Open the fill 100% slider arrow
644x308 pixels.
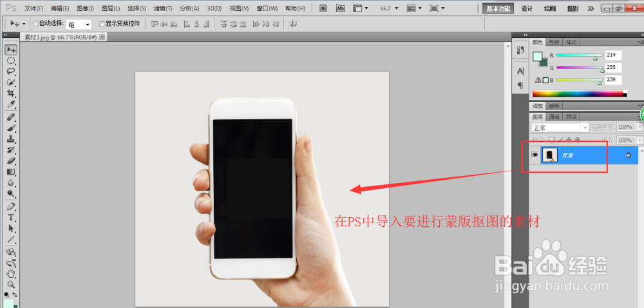pos(639,140)
